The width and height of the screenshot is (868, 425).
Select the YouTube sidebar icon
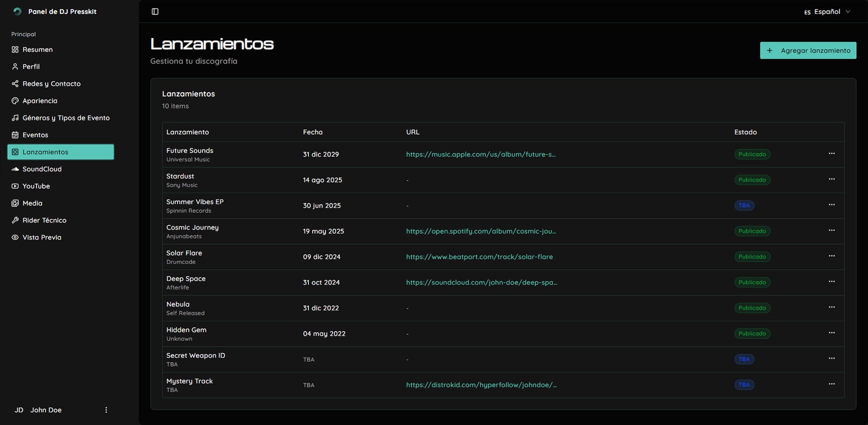click(x=15, y=186)
